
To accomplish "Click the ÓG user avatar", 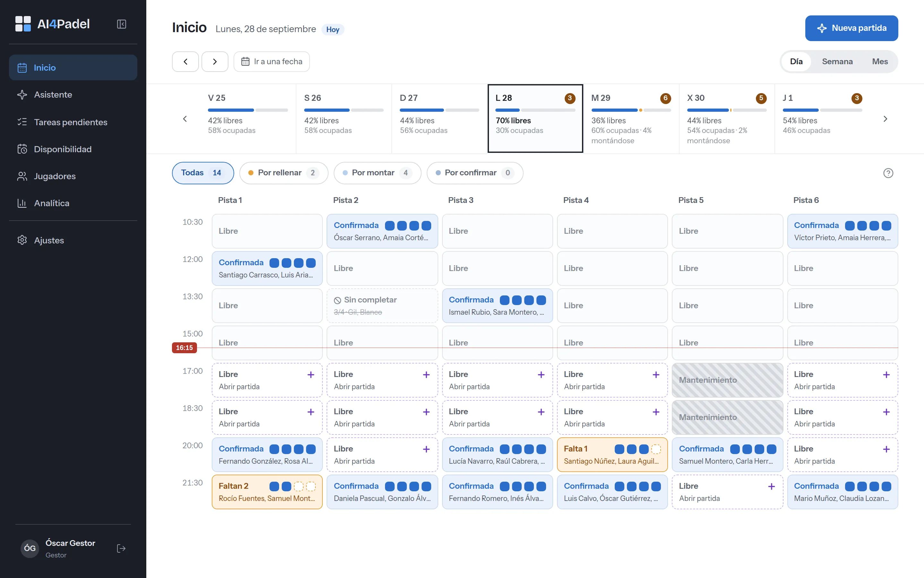I will 30,548.
